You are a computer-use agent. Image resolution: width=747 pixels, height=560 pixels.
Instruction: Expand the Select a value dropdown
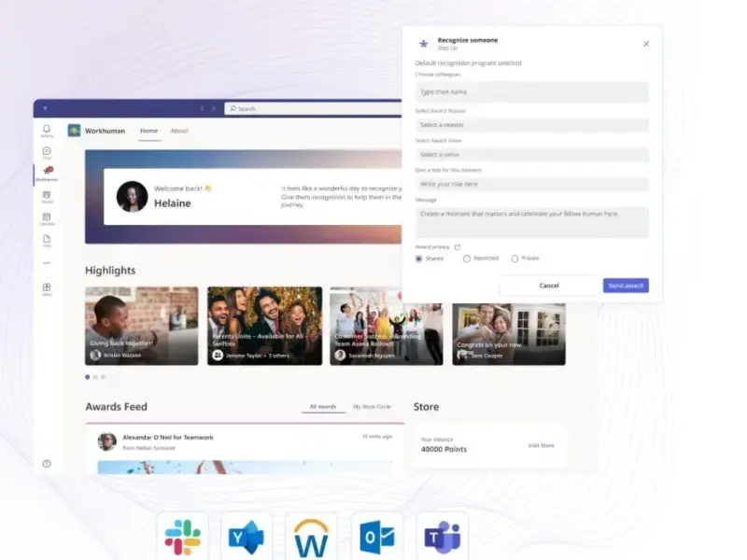[531, 155]
